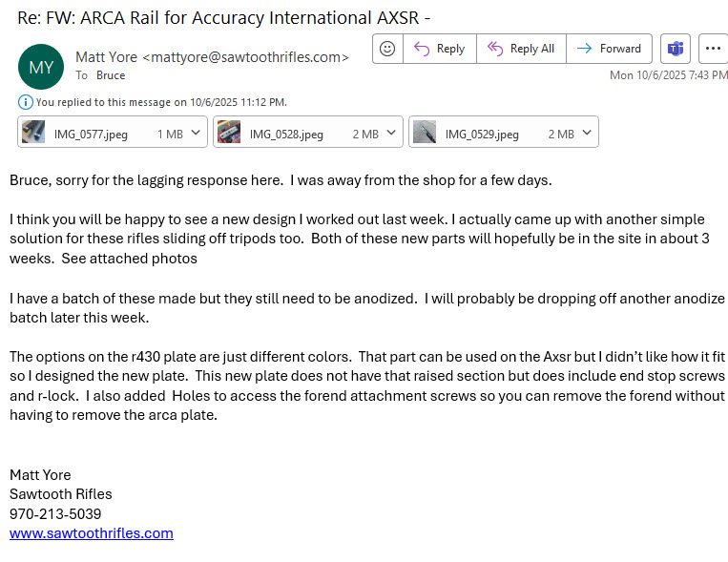
Task: Open the www.sawtoothrifles.com link
Action: click(x=92, y=533)
